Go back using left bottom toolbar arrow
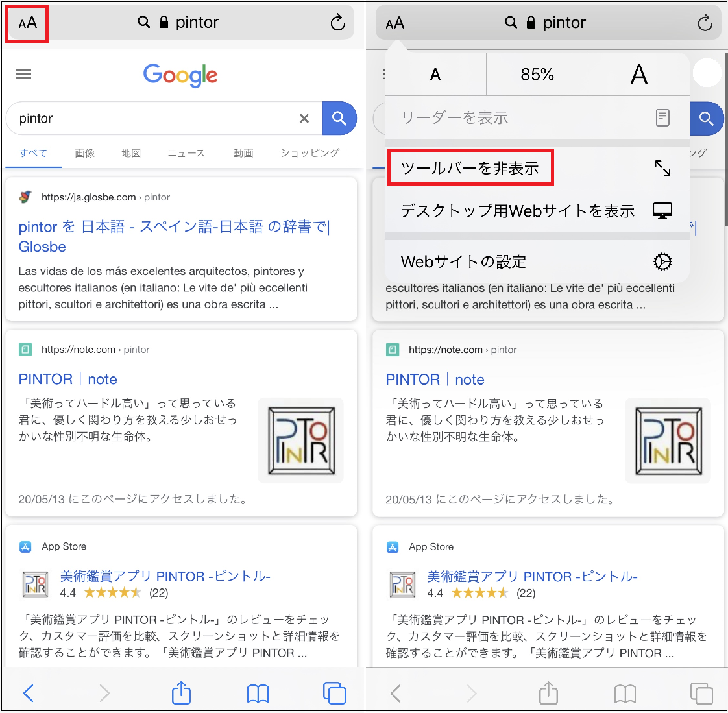The image size is (728, 713). tap(29, 693)
